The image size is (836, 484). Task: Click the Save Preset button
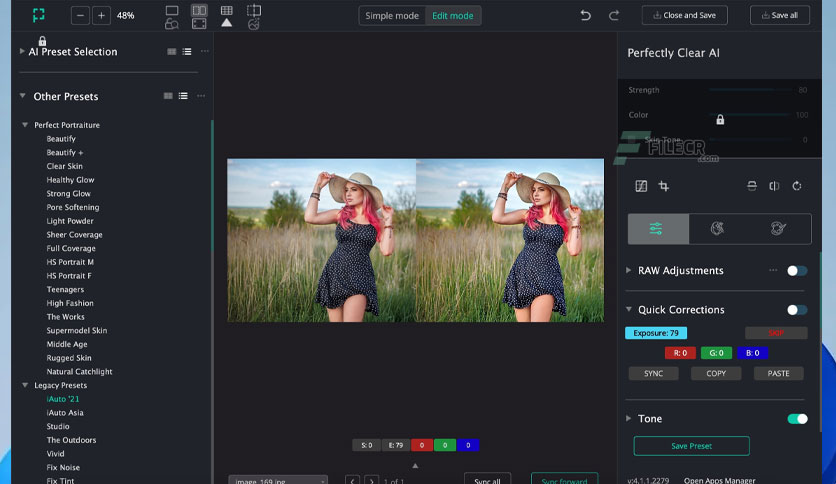coord(692,446)
